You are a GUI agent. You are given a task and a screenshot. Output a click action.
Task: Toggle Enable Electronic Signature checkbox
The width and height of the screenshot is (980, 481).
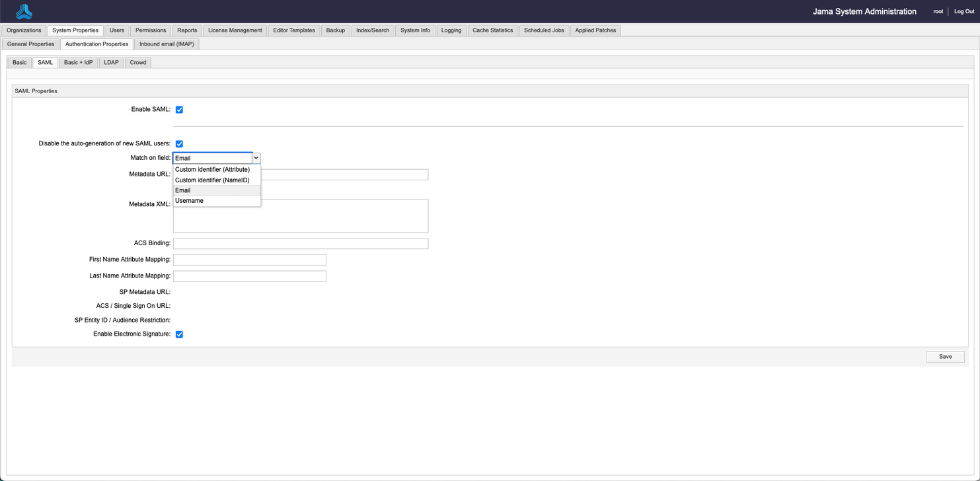(x=179, y=334)
